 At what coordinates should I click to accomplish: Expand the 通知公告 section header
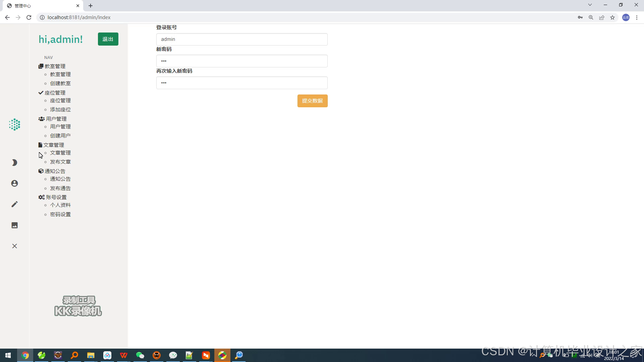[x=52, y=171]
